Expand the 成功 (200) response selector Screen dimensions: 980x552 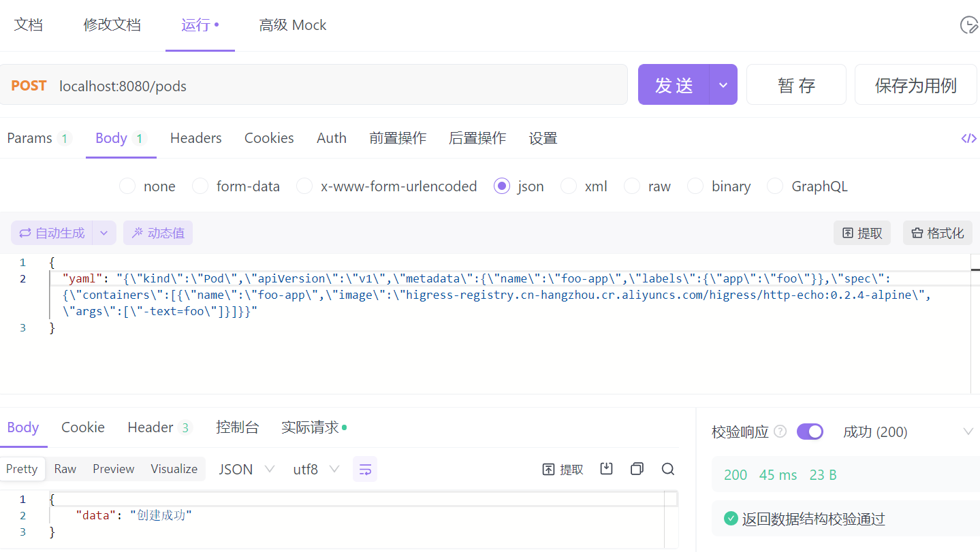968,432
